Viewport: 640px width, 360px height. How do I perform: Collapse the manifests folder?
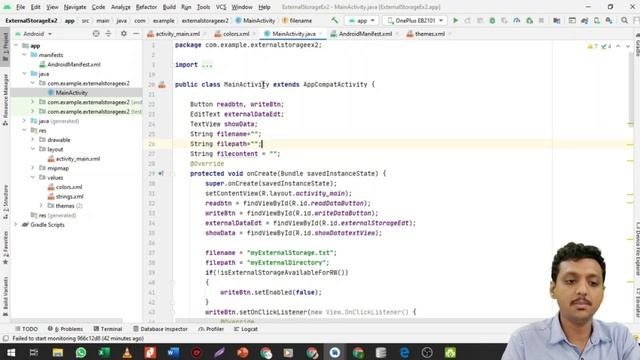24,55
